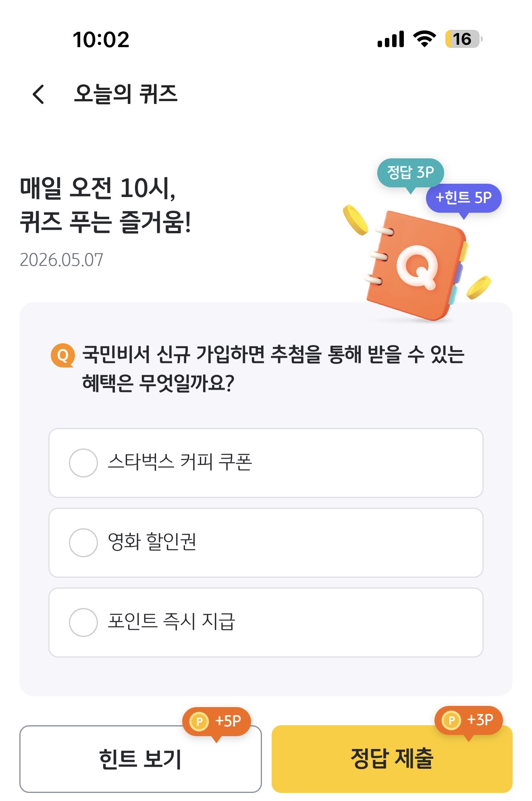532x801 pixels.
Task: Tap the 포인트 즉시 지급 option text
Action: coord(171,621)
